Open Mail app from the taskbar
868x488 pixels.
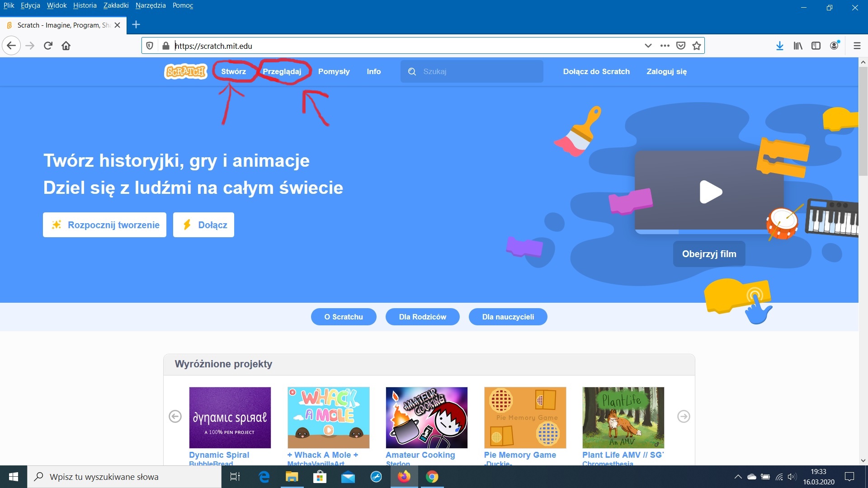[348, 477]
